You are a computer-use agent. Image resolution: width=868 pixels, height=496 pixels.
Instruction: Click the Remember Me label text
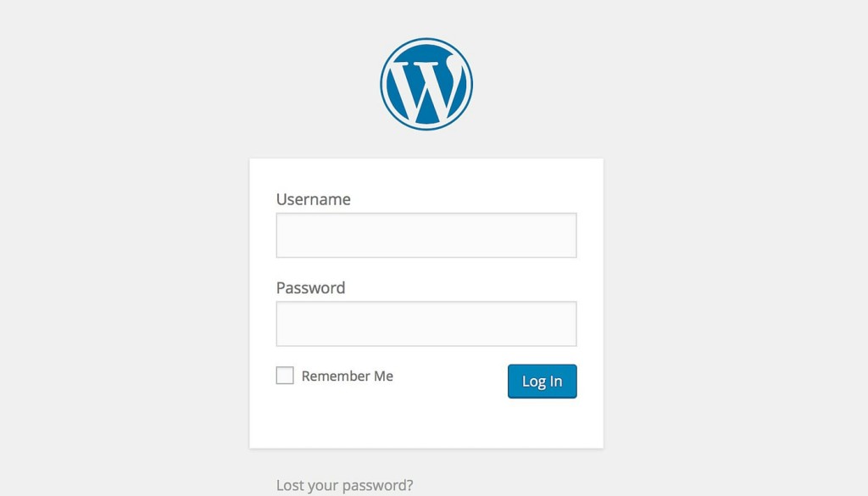coord(347,376)
